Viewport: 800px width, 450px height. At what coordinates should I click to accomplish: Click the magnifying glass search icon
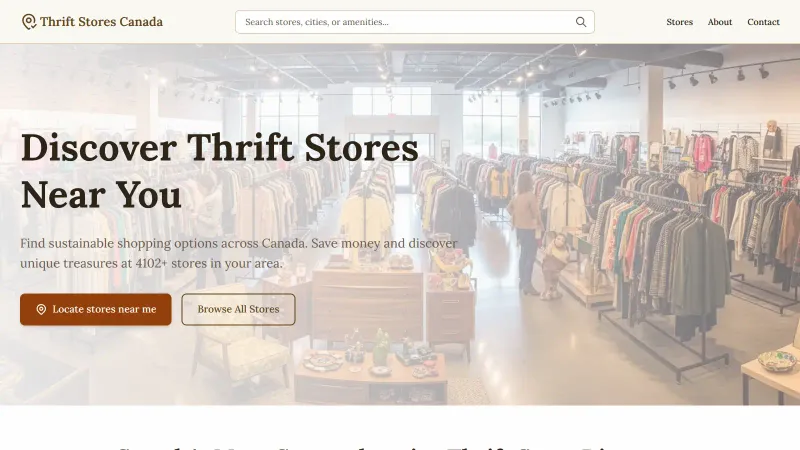(x=581, y=22)
